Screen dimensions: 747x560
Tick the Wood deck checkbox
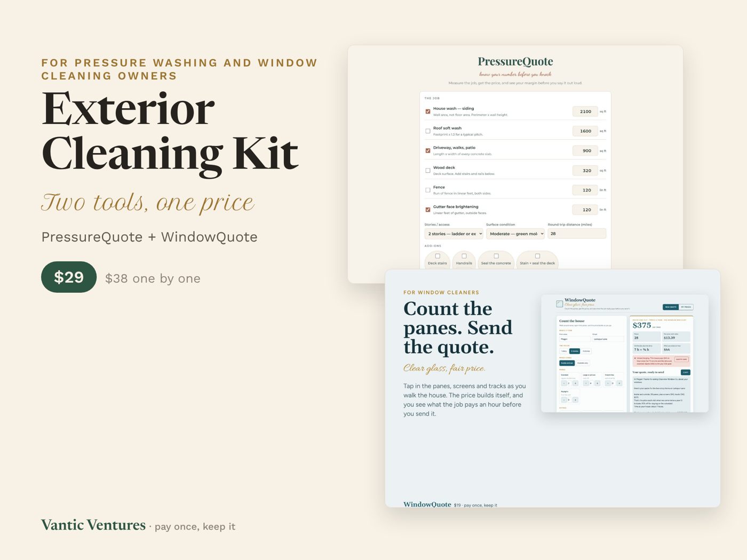click(428, 171)
